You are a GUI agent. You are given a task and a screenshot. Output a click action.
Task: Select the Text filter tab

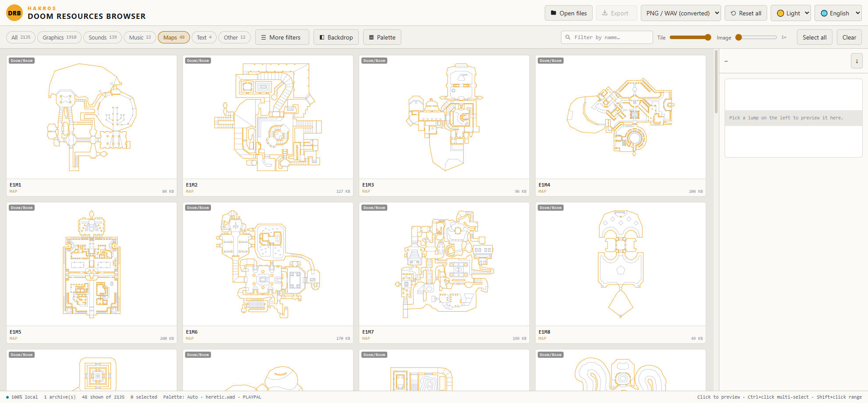(x=204, y=37)
